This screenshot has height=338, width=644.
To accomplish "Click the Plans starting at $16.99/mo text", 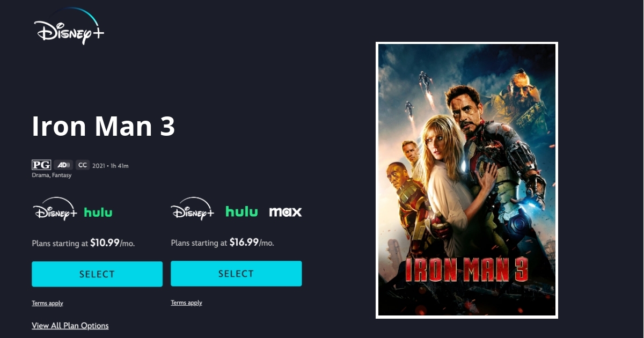I will tap(222, 243).
